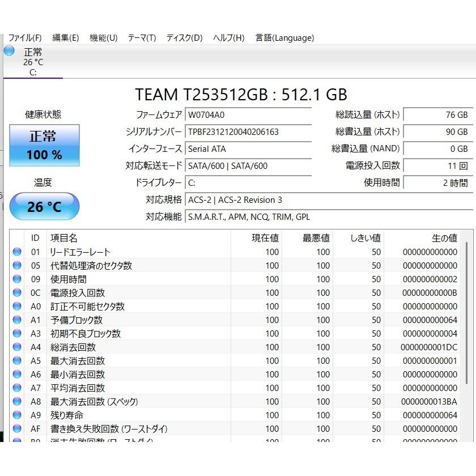
Task: Click the ファームウェア value W0704A0
Action: pyautogui.click(x=248, y=115)
